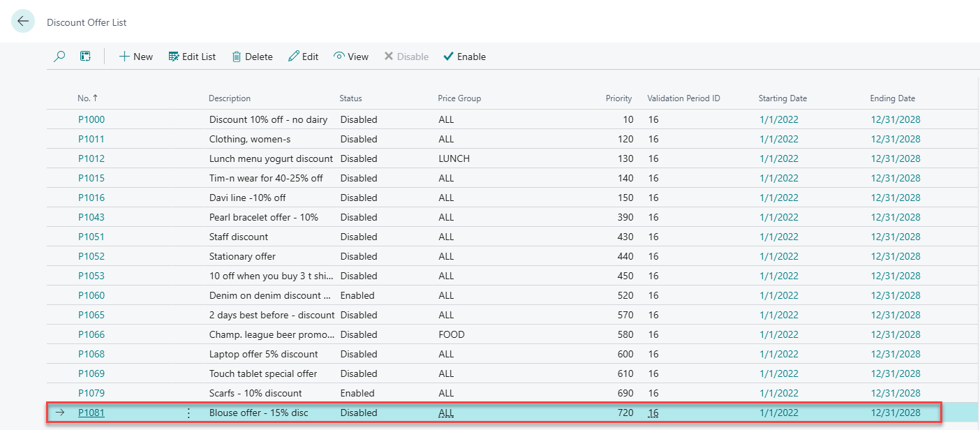This screenshot has height=430, width=980.
Task: Open the search magnifier icon
Action: (x=60, y=57)
